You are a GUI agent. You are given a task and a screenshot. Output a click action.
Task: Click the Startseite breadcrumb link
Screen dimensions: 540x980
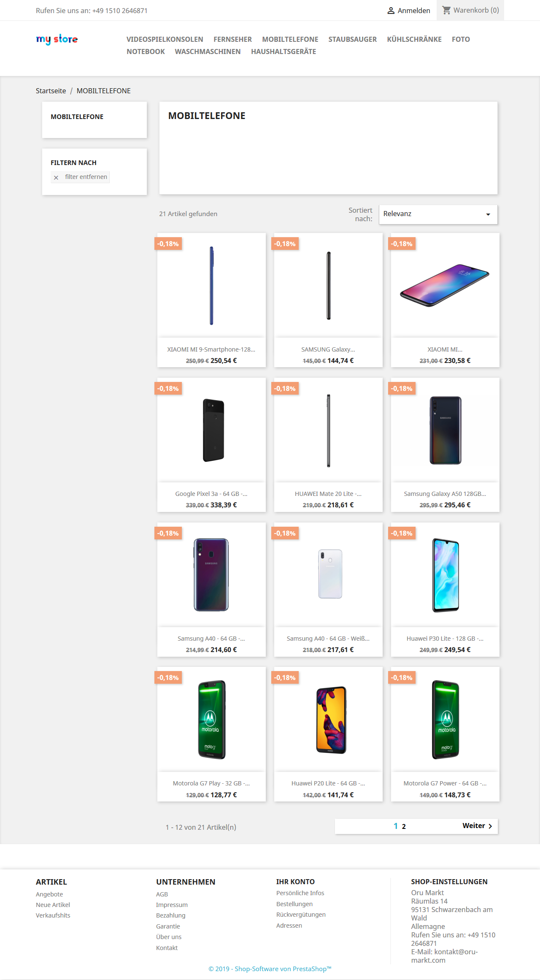51,91
